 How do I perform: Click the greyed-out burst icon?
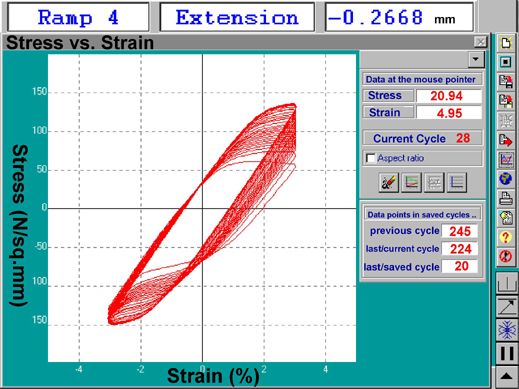506,121
